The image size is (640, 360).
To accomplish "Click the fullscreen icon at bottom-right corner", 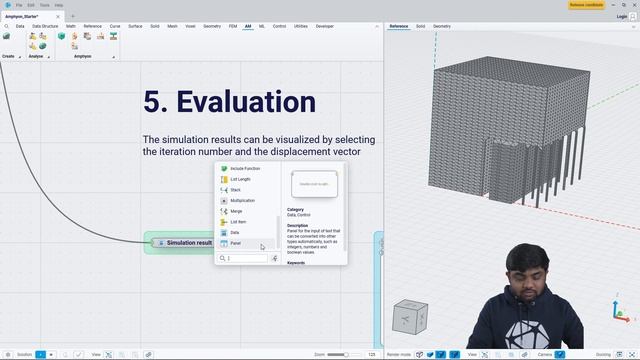I will [632, 354].
